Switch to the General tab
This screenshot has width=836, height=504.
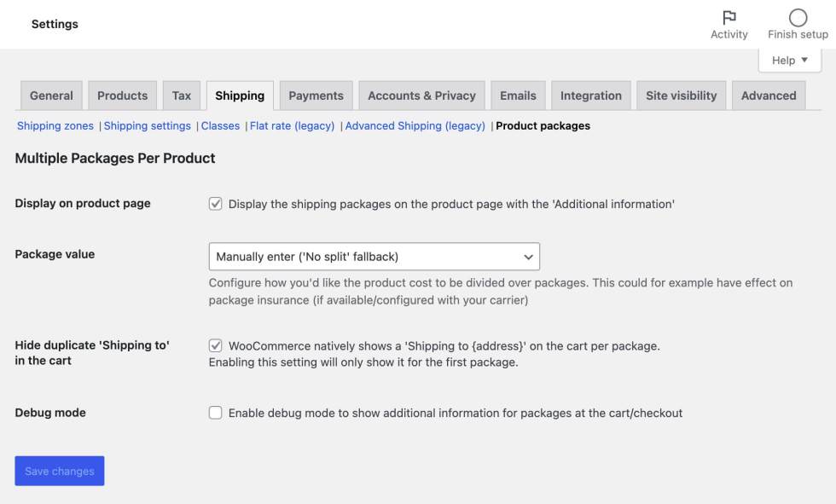point(51,96)
